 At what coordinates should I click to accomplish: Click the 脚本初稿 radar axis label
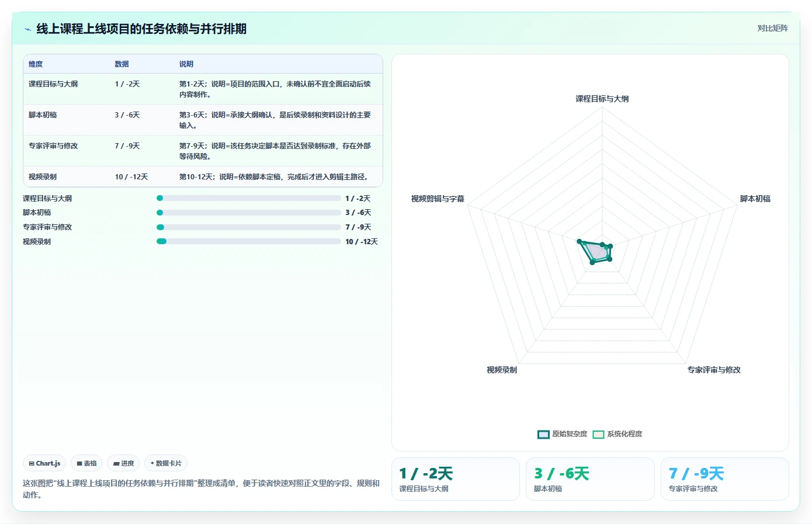point(755,199)
